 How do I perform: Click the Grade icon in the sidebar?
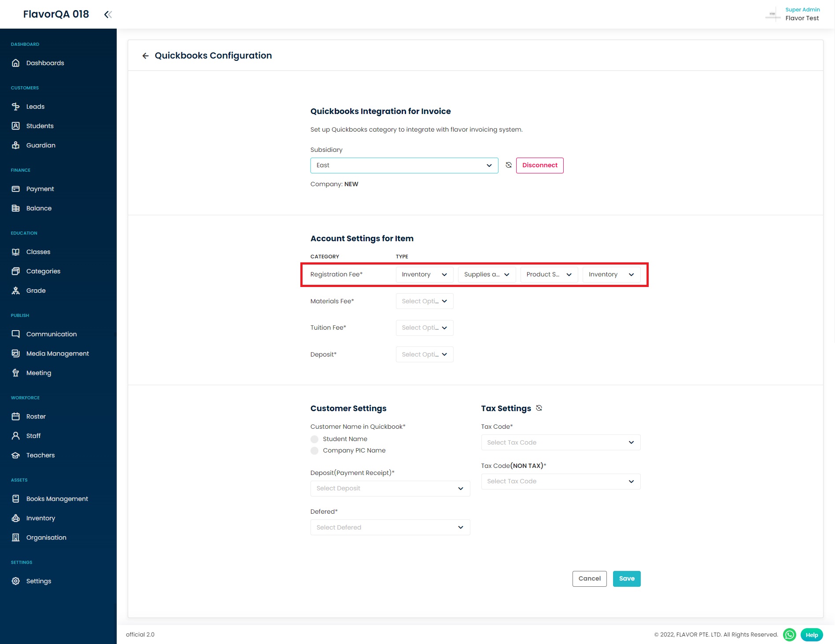(x=16, y=291)
